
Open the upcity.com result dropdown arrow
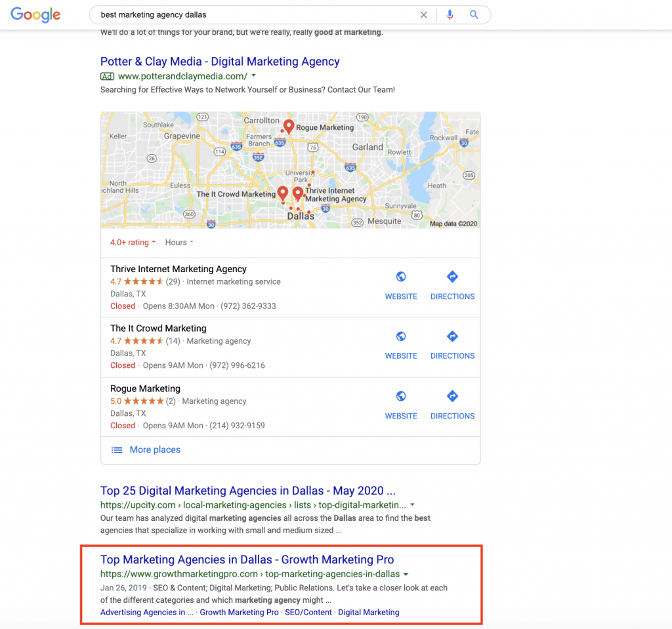[x=412, y=505]
